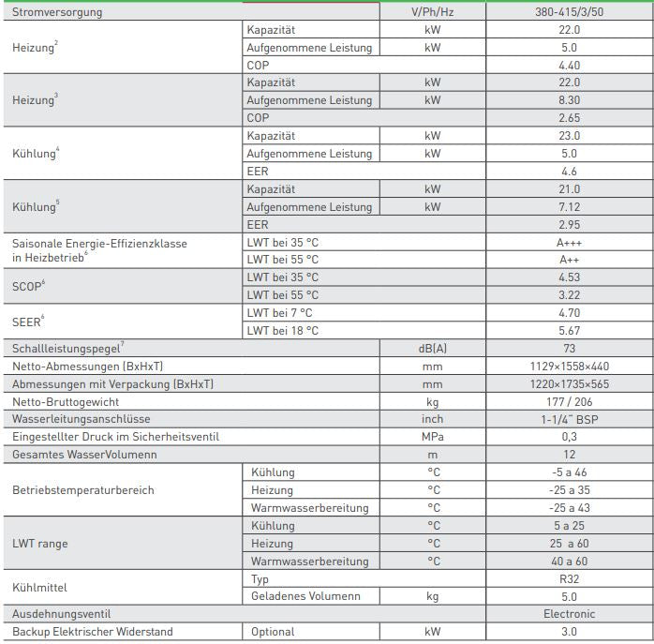Select the 1-1/4" BSP connection value
Screen dimensions: 654x644
(x=569, y=419)
